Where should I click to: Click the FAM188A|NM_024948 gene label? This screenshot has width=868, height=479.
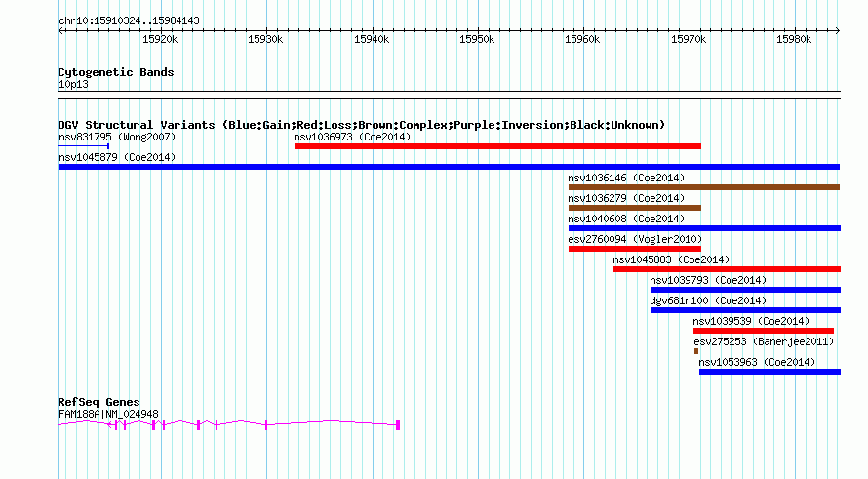[108, 414]
